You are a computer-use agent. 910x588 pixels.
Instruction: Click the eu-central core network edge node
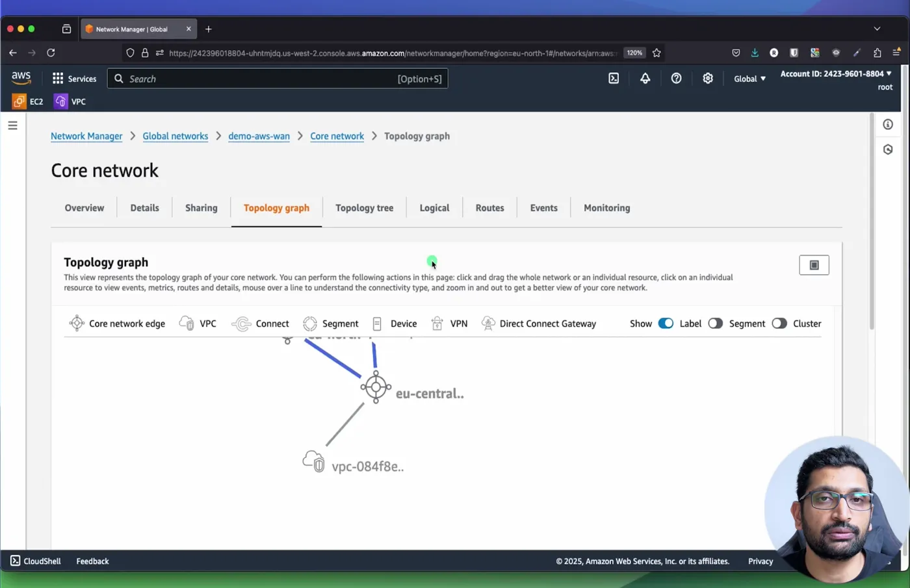(x=376, y=387)
